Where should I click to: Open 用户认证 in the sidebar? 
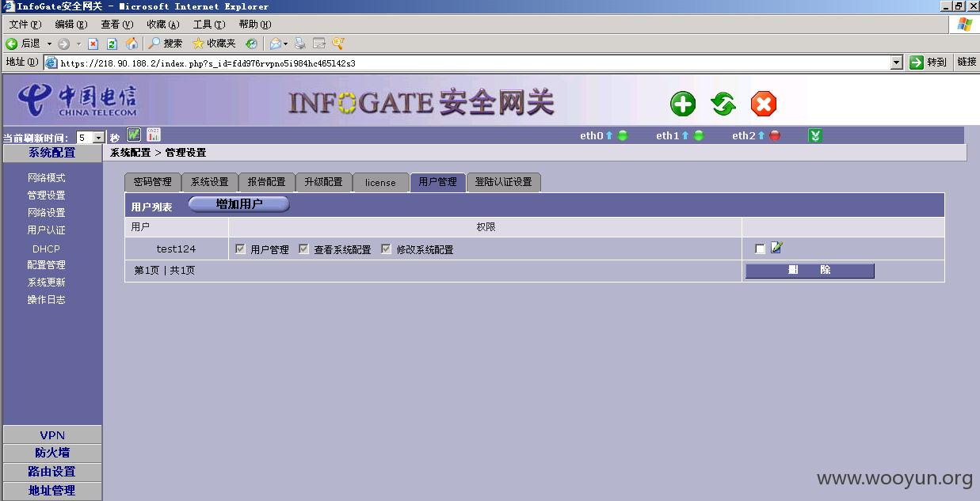coord(47,230)
